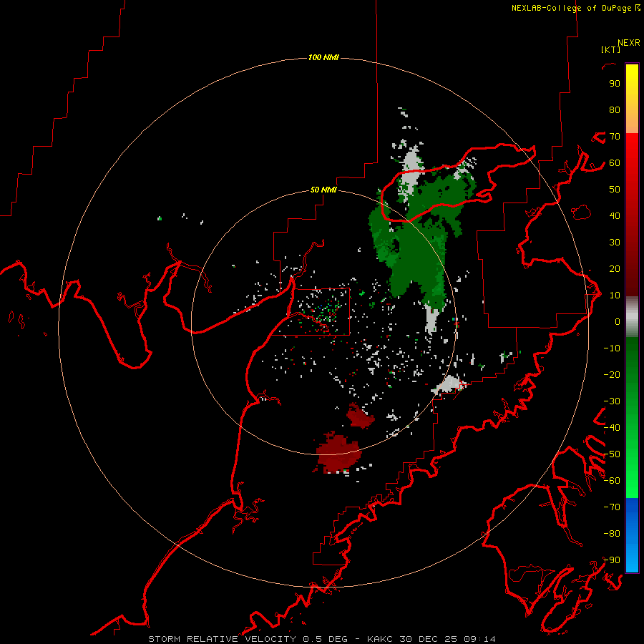The width and height of the screenshot is (644, 644).
Task: Click the -50 value on velocity scale
Action: 612,454
